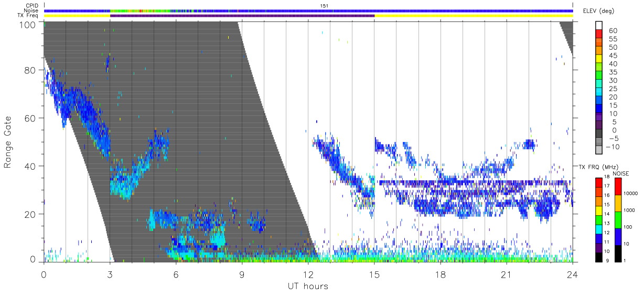The width and height of the screenshot is (644, 297).
Task: Click the 18 tick label on UT hours axis
Action: (441, 274)
